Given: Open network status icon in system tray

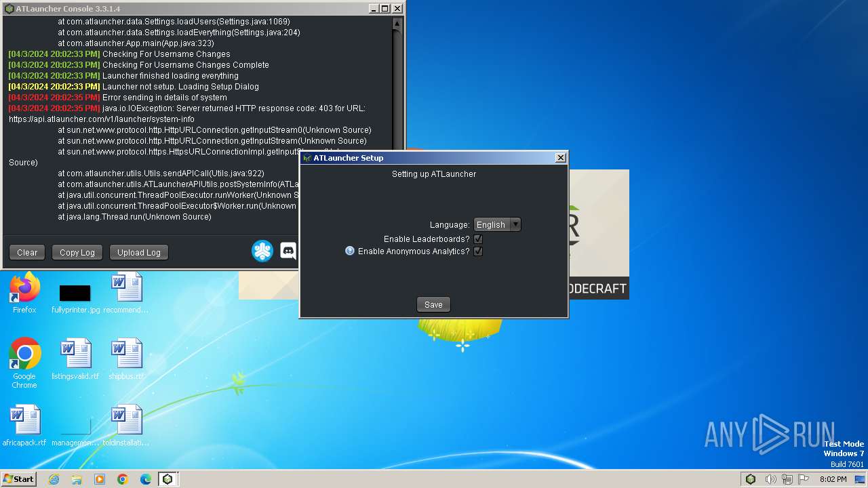Looking at the screenshot, I should (x=787, y=479).
